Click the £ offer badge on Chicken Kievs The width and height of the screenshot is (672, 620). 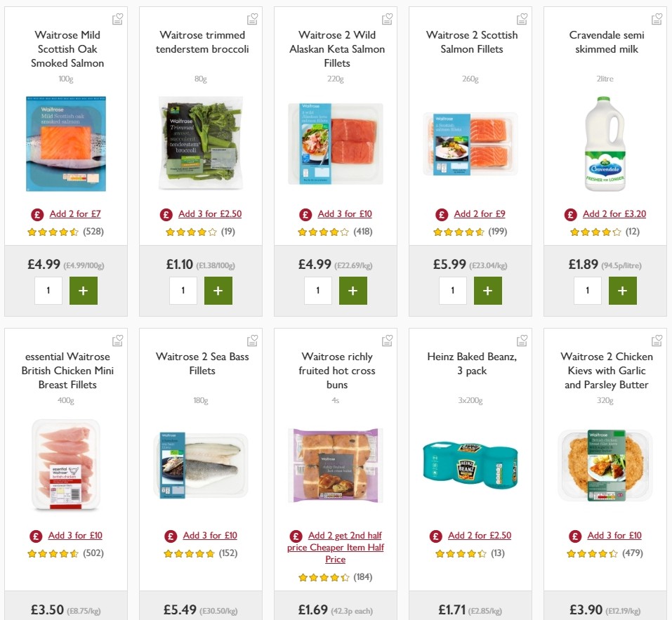pyautogui.click(x=574, y=535)
